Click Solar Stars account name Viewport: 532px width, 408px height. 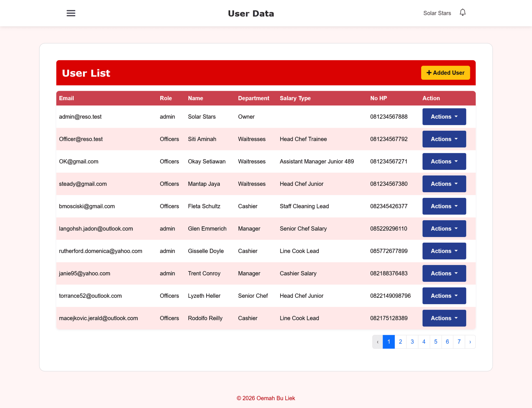[x=437, y=13]
